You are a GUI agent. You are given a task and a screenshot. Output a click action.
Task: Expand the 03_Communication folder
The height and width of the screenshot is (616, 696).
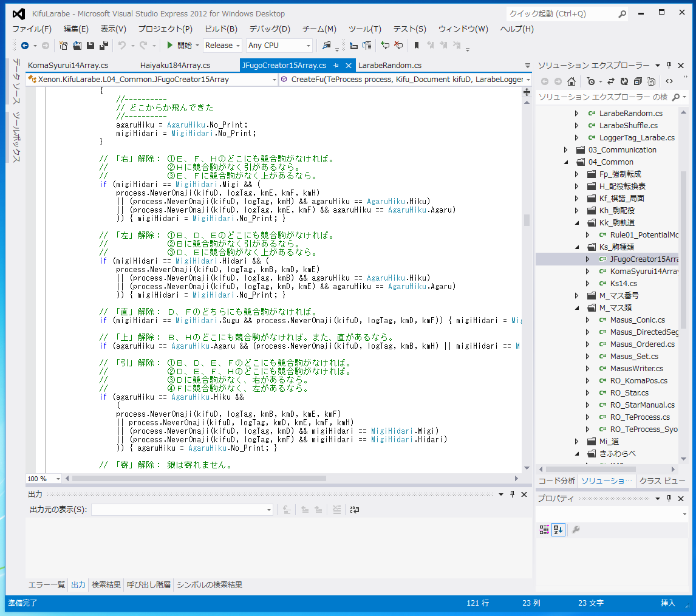pyautogui.click(x=566, y=150)
